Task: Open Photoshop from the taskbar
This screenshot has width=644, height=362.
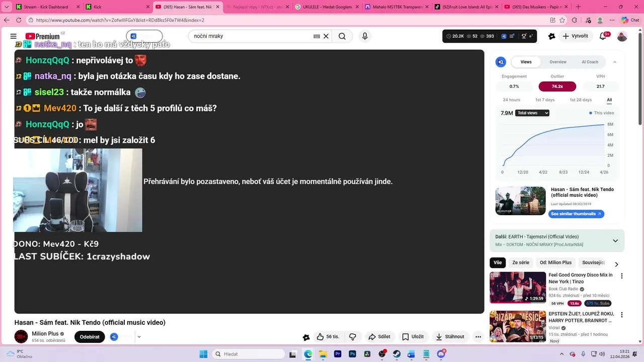Action: (352, 354)
